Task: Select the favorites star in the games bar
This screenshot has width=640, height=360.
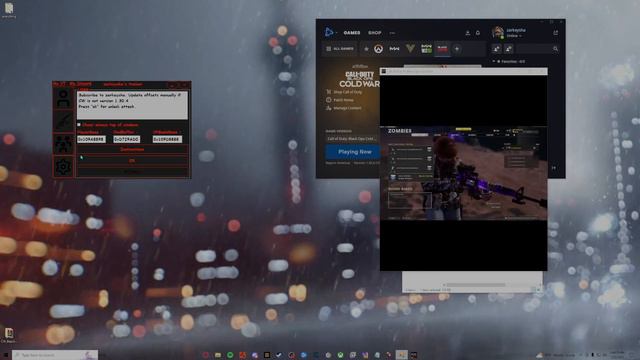Action: coord(366,49)
